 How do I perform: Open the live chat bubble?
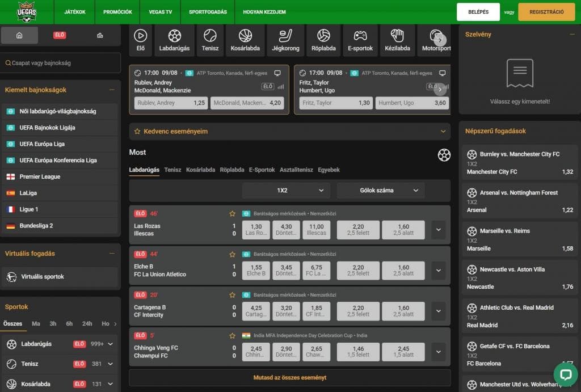pos(566,374)
